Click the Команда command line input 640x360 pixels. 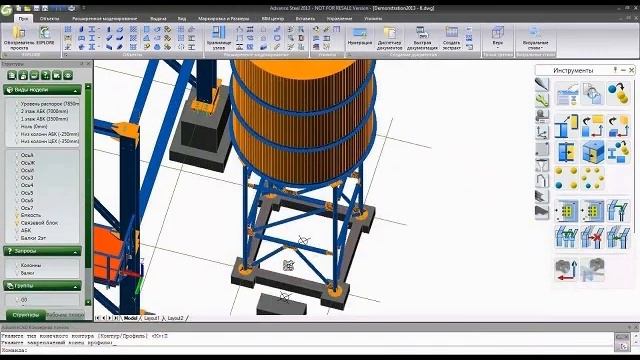pyautogui.click(x=306, y=350)
